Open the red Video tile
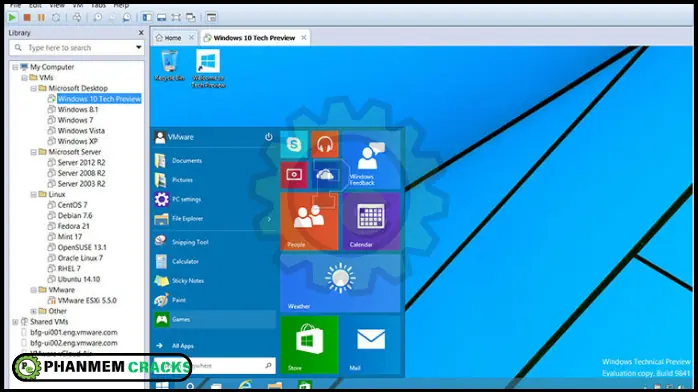 click(294, 175)
